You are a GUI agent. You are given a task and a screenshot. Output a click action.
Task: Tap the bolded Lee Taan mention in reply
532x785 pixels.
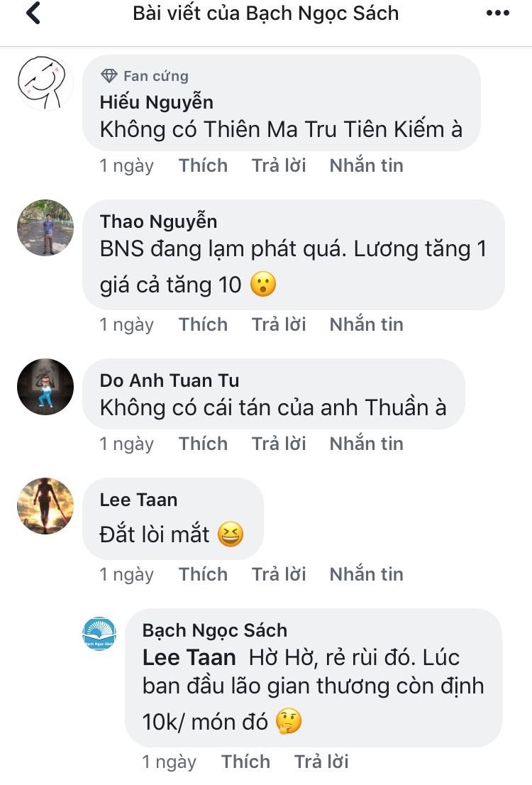pos(189,657)
